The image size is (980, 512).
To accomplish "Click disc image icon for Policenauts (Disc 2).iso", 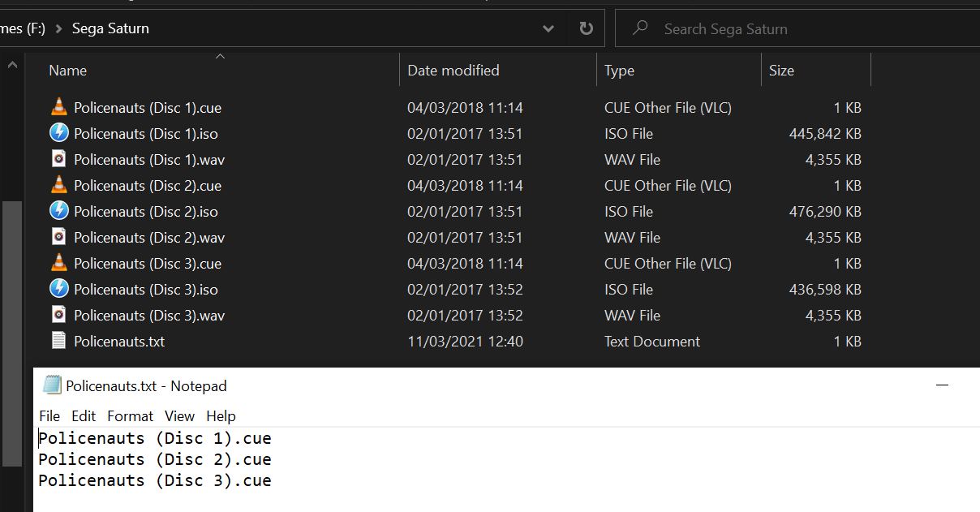I will [58, 211].
